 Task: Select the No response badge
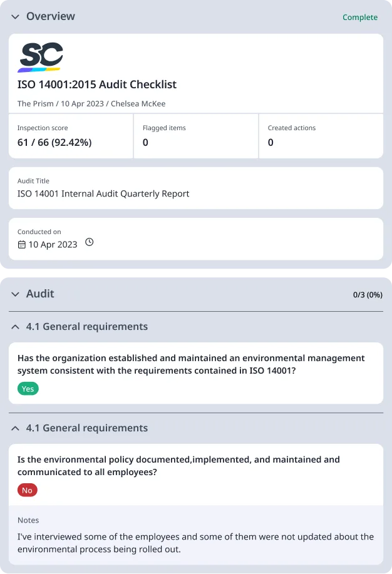pyautogui.click(x=27, y=490)
